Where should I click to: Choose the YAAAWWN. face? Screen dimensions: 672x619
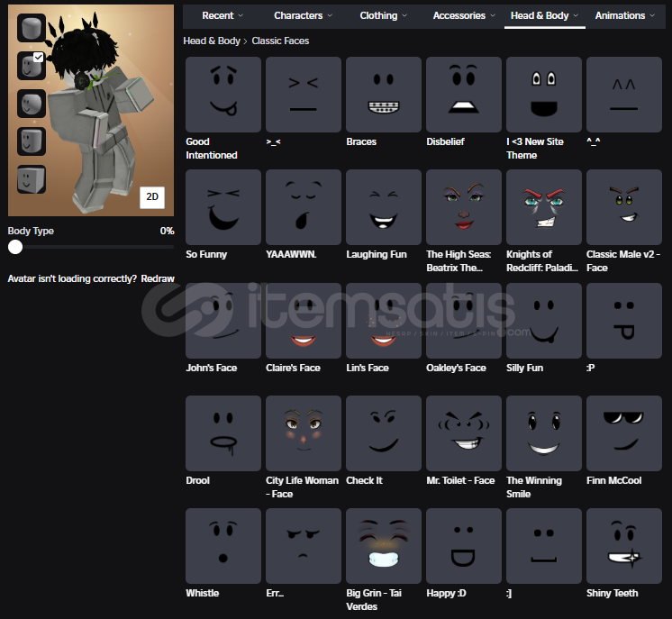point(304,207)
